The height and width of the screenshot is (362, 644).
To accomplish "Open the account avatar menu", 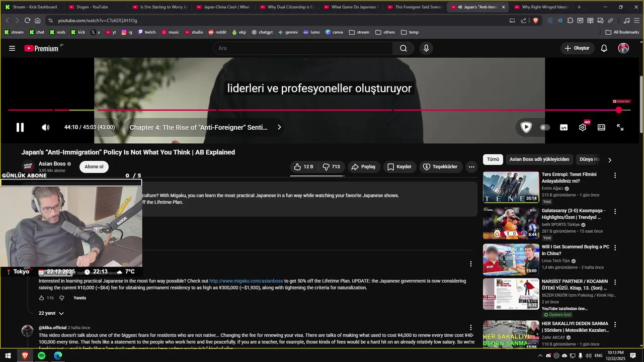I will click(623, 48).
